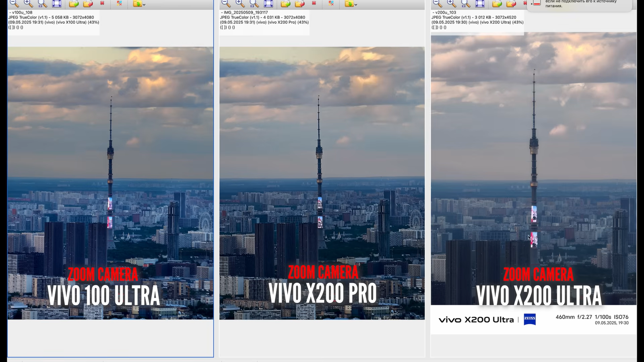Click green-arrow folder icon in left pane
Viewport: 644px width, 362px height.
[74, 4]
